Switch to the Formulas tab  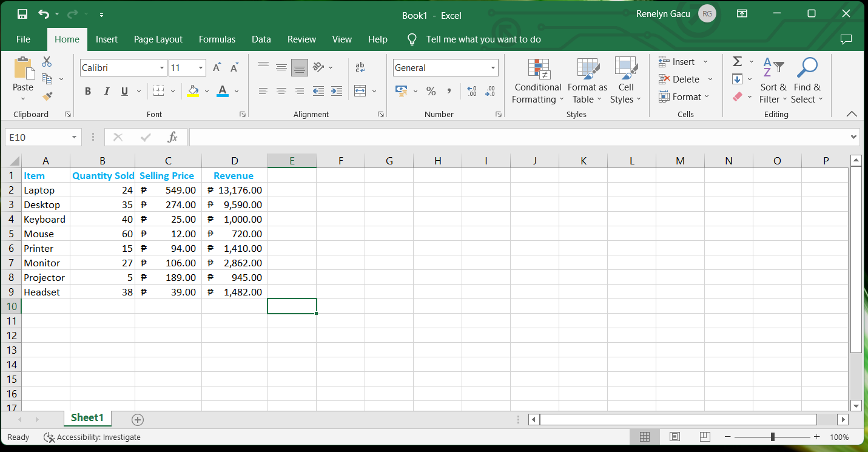(217, 39)
